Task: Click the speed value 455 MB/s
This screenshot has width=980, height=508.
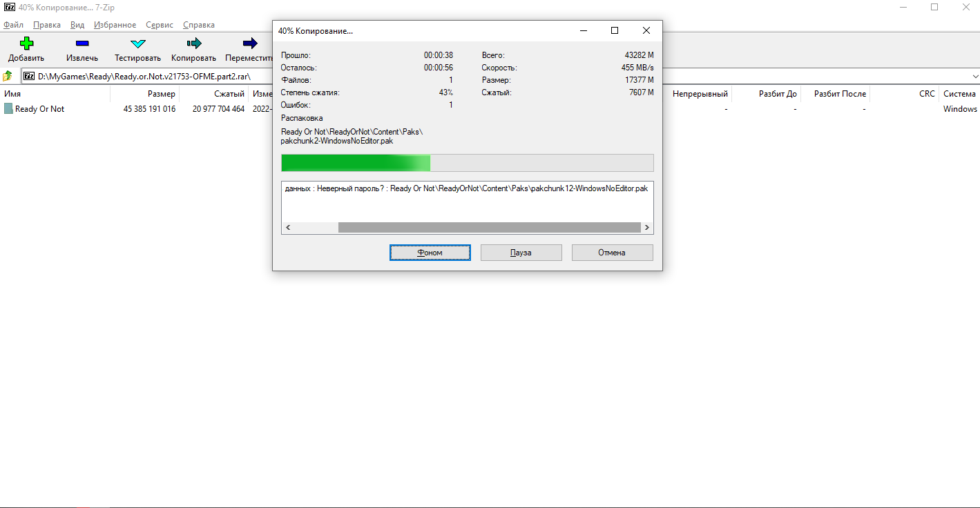Action: 637,68
